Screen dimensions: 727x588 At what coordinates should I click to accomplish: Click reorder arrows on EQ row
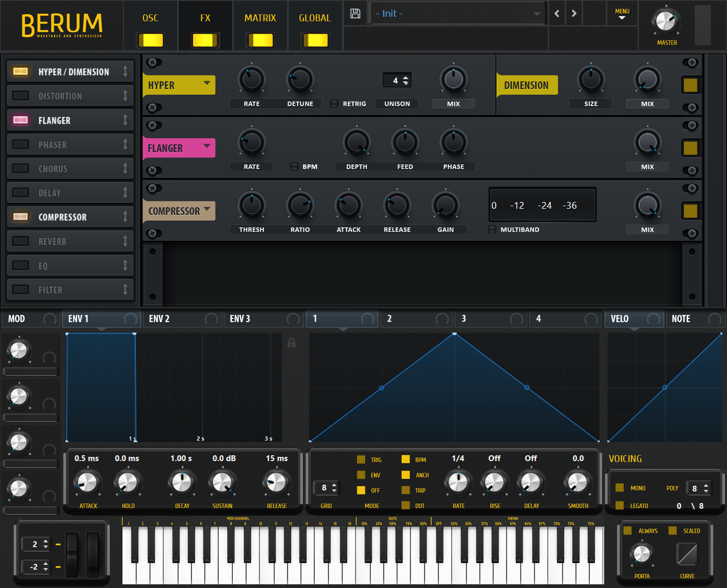click(125, 265)
